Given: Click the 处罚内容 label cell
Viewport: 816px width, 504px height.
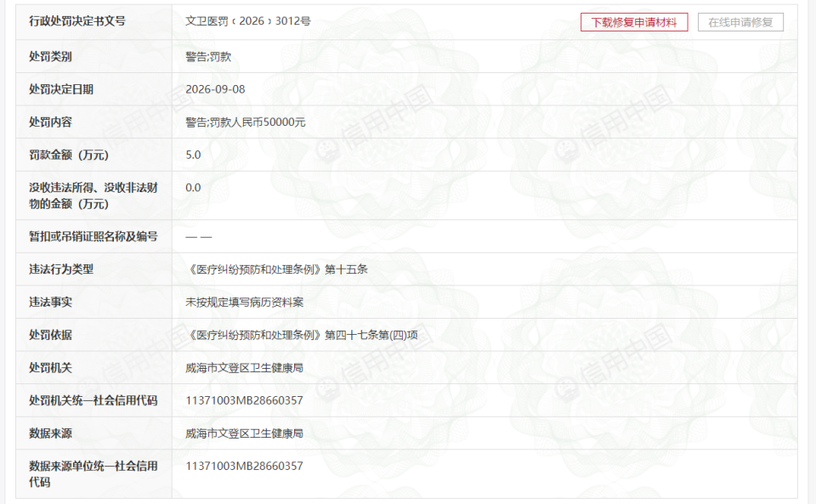Looking at the screenshot, I should [93, 122].
